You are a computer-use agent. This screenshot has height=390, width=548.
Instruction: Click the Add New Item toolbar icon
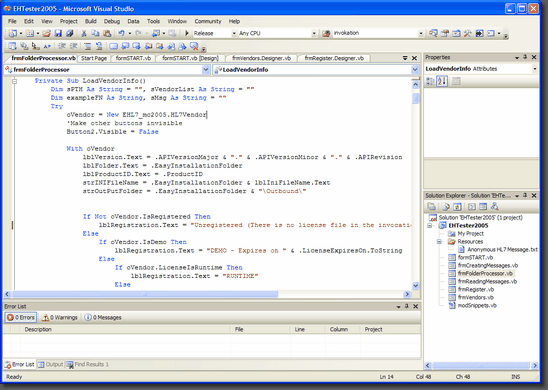tap(30, 33)
